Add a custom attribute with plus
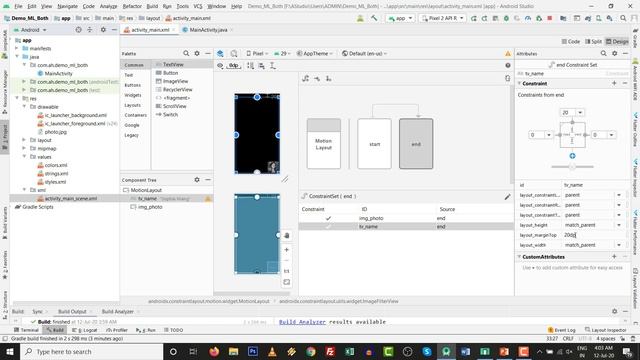The image size is (640, 360). pos(614,256)
